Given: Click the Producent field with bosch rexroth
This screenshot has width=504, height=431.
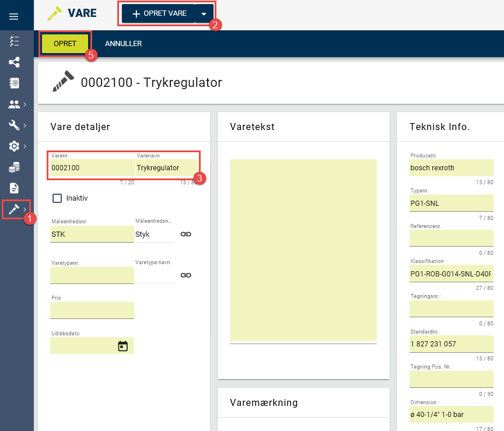Looking at the screenshot, I should point(452,168).
